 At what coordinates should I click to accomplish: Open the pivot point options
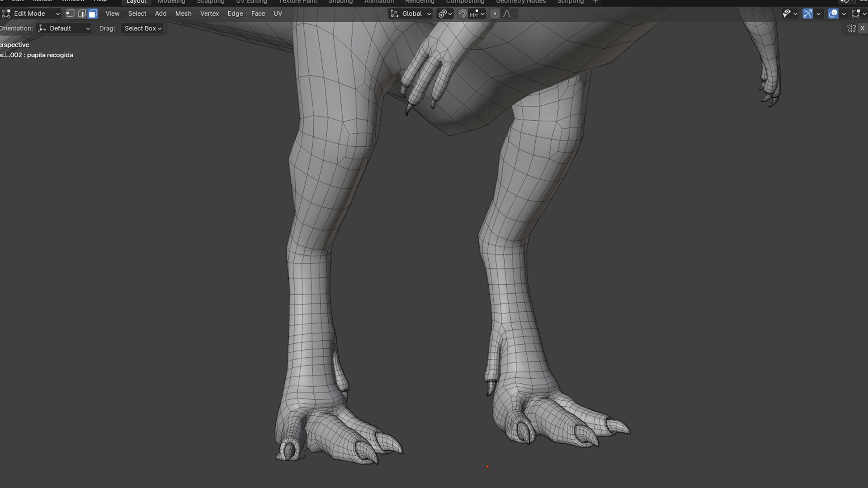(x=445, y=14)
